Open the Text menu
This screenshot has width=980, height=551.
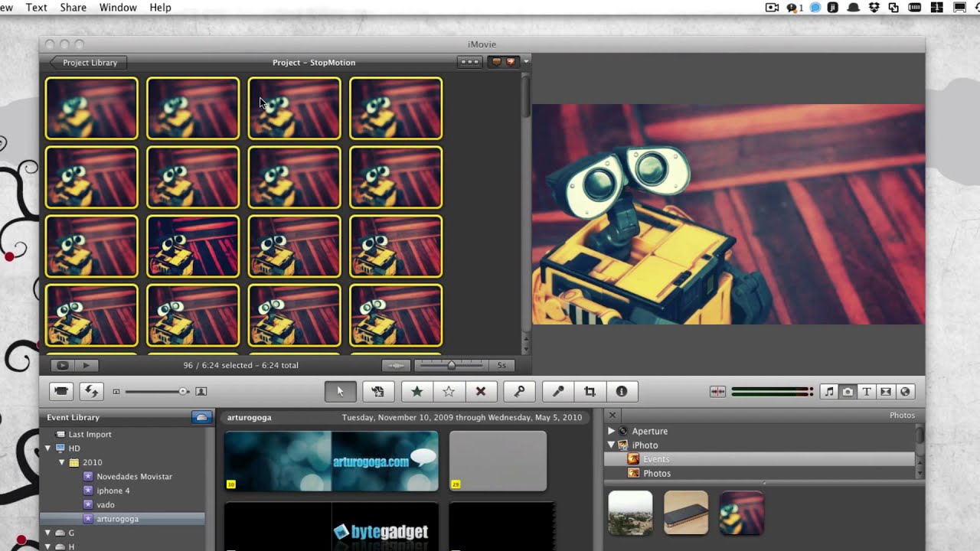click(36, 7)
